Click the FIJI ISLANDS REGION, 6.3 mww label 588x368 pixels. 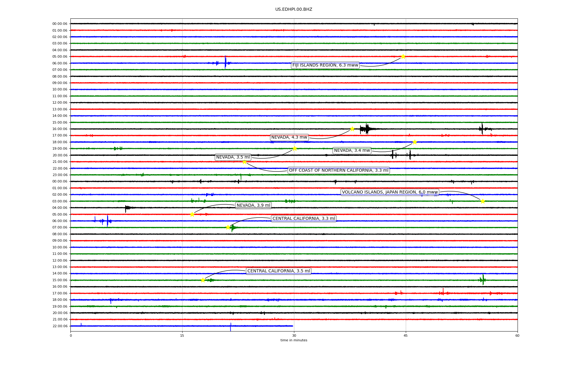point(325,65)
